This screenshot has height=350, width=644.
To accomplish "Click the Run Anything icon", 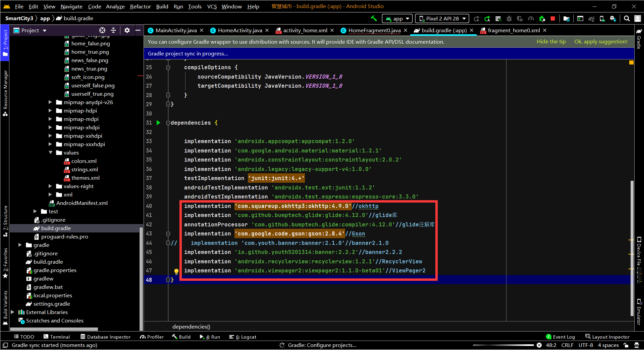I will click(x=580, y=18).
